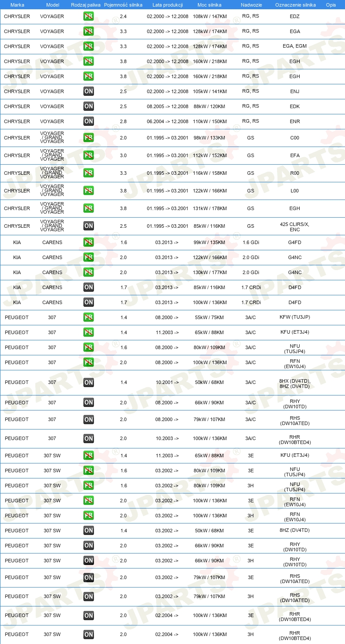
Task: Click the 06.2004 -> 12.2008 production cell
Action: coord(168,121)
